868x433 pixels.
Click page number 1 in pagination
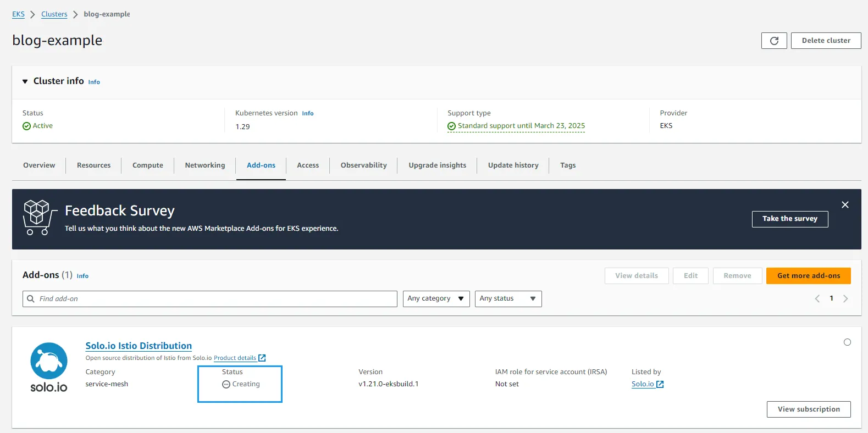coord(831,298)
